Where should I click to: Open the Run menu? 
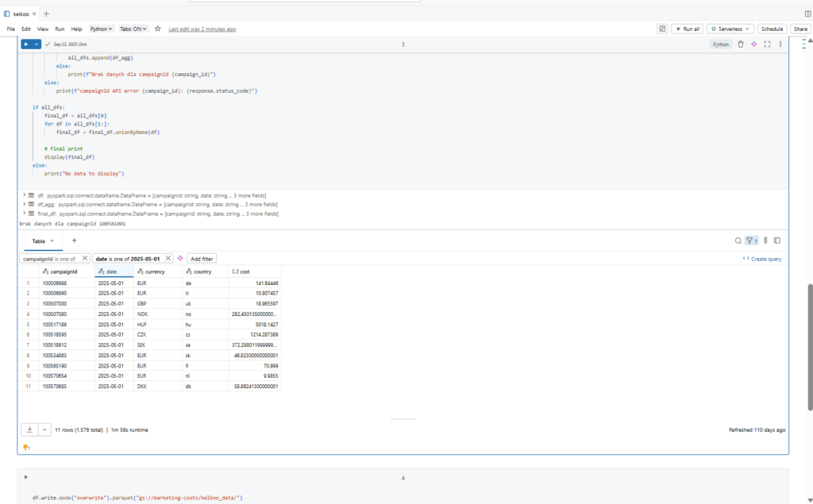pos(60,29)
